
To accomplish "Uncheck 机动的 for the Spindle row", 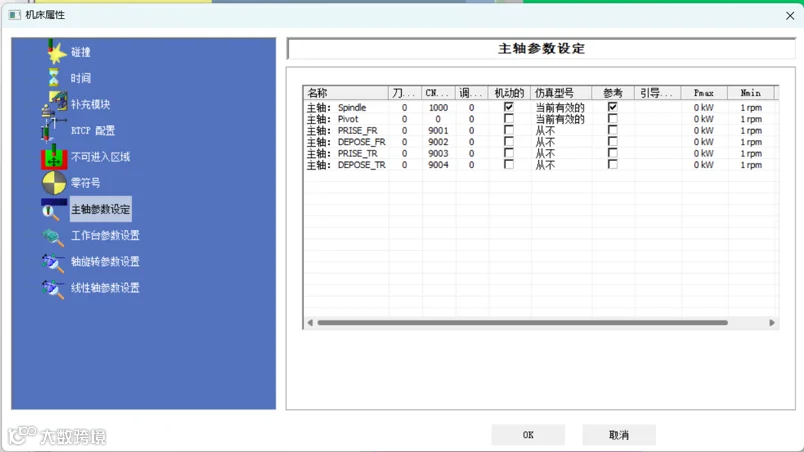I will (x=509, y=107).
